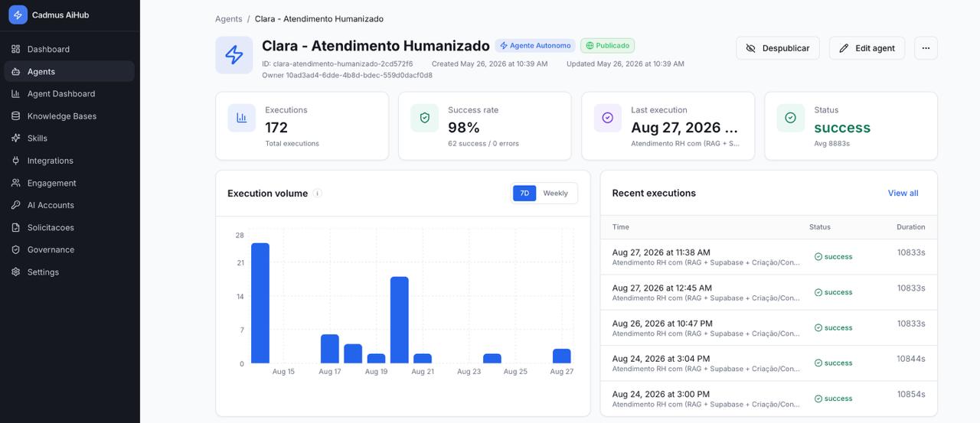
Task: Click the 10844s duration value
Action: click(911, 359)
